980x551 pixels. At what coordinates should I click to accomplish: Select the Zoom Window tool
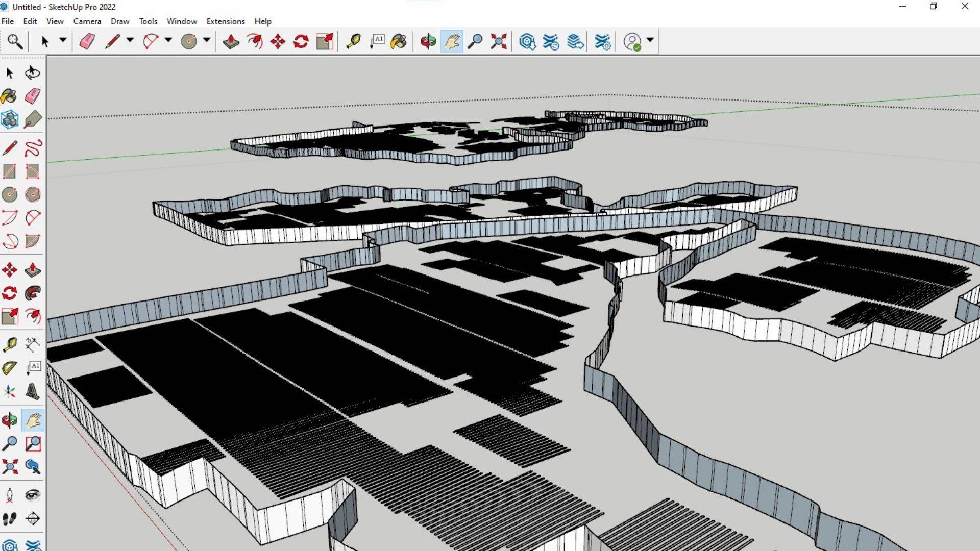tap(33, 443)
